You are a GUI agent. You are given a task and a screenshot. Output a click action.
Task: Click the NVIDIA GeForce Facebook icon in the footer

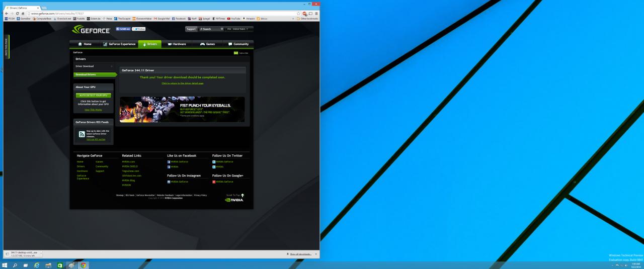point(169,162)
